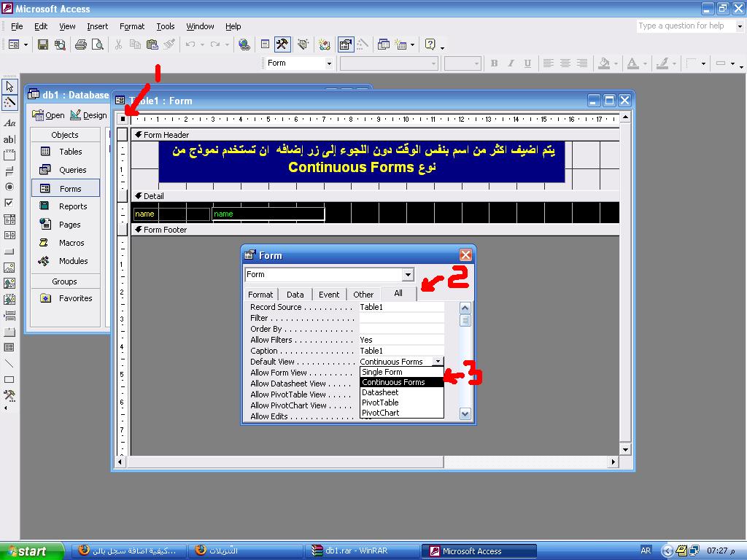Click Design in the db1 Database window
Image resolution: width=747 pixels, height=560 pixels.
click(x=88, y=115)
